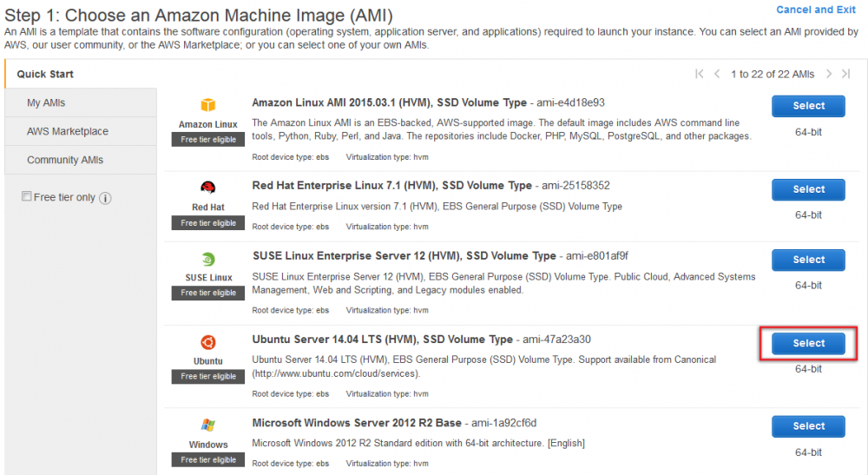Select Red Hat Enterprise Linux 7.1 AMI

click(808, 189)
